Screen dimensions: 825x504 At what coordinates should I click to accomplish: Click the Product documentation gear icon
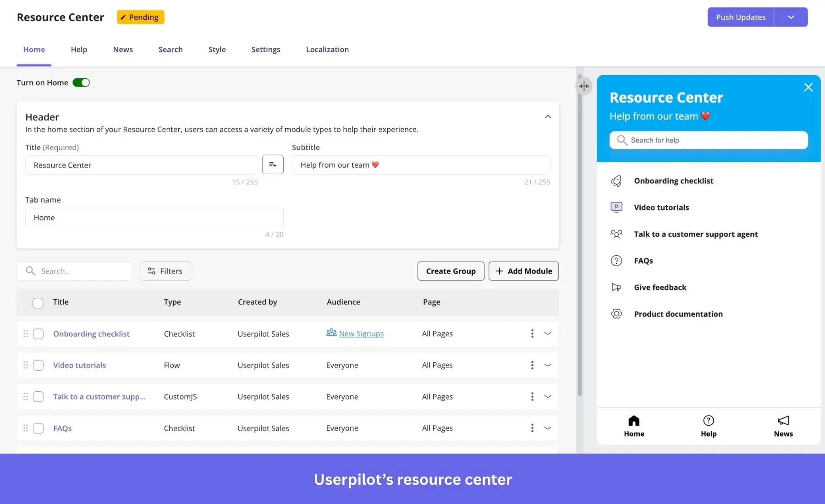coord(616,314)
